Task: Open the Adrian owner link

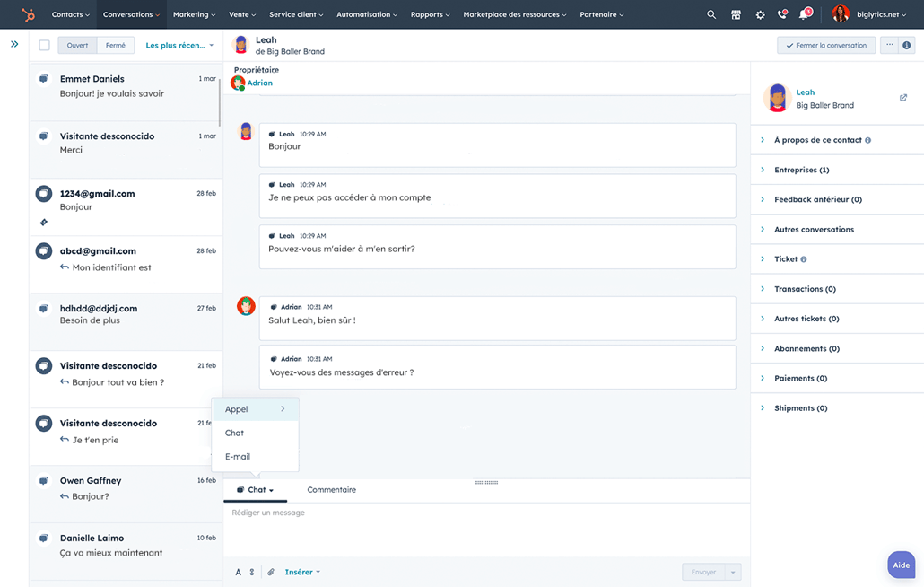Action: 259,83
